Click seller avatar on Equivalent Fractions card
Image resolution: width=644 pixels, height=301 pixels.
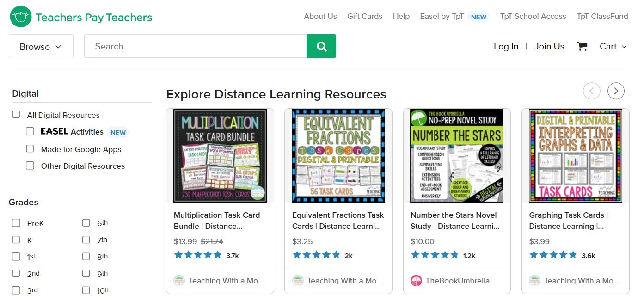click(x=298, y=281)
